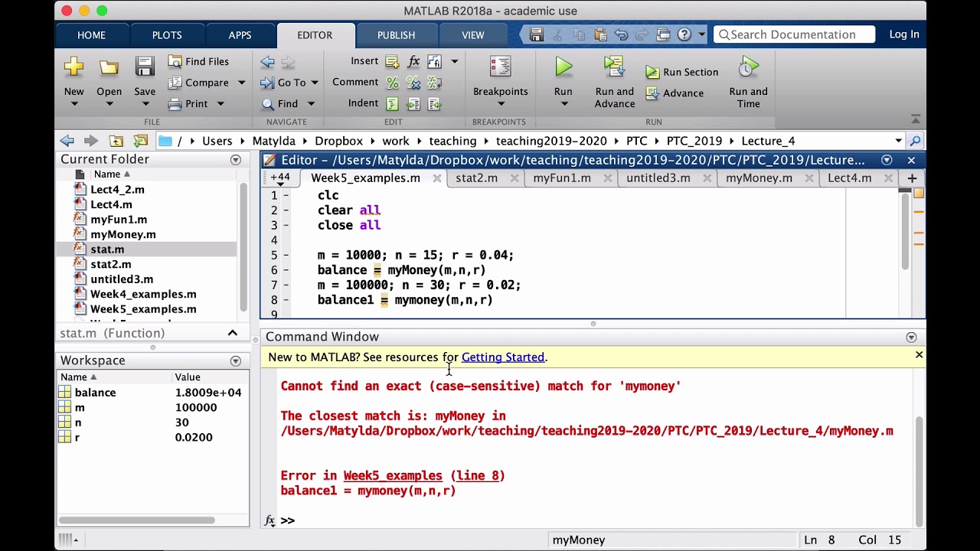Screen dimensions: 980x551
Task: Click the Help question mark icon
Action: click(x=684, y=34)
